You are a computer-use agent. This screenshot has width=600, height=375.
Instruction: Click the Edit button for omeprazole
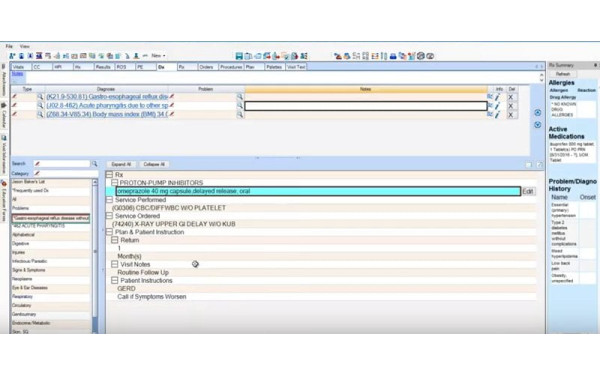(528, 191)
